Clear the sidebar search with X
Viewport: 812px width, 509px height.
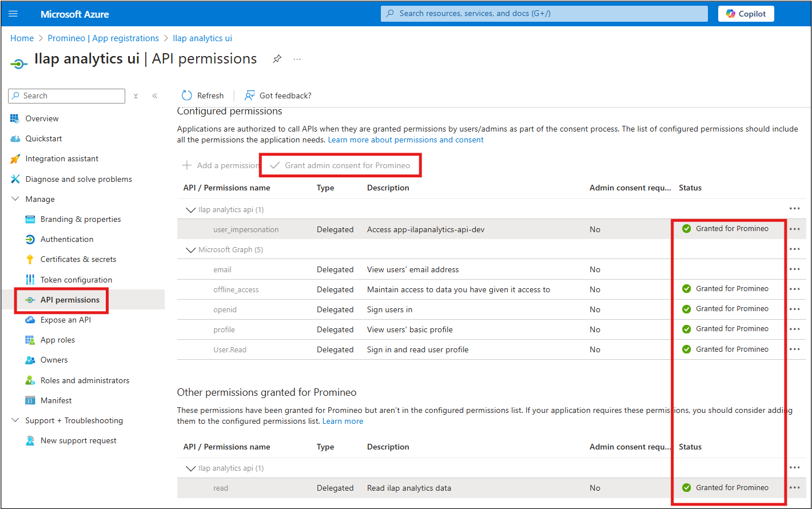click(136, 96)
